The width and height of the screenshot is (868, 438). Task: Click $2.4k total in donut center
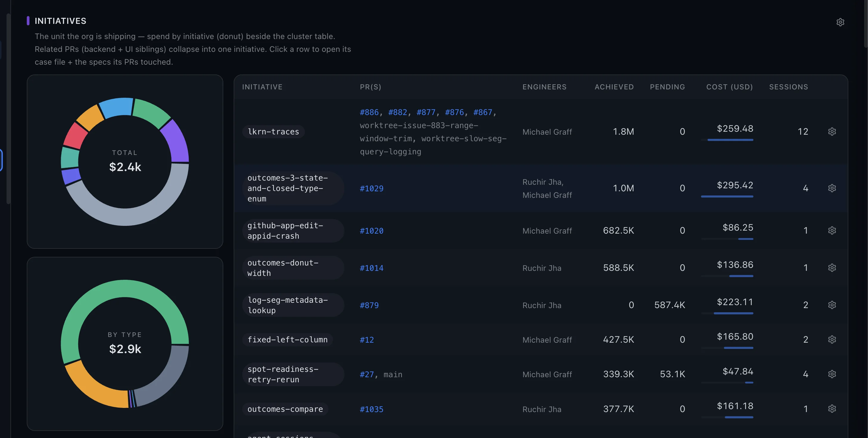click(x=125, y=167)
